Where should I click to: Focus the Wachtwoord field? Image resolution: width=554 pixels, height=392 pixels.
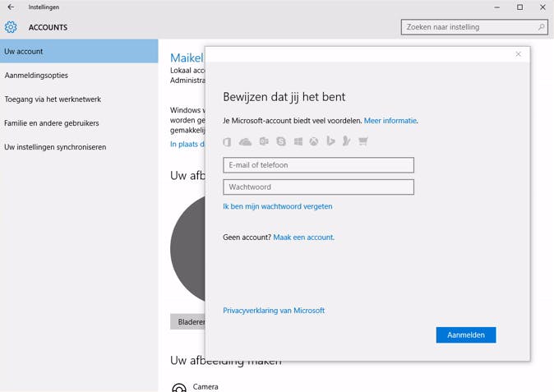[318, 187]
